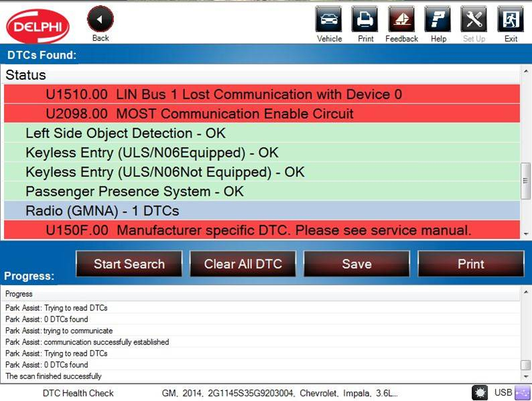Click the DTC list scrollbar down arrow
The height and width of the screenshot is (401, 532).
[x=526, y=234]
